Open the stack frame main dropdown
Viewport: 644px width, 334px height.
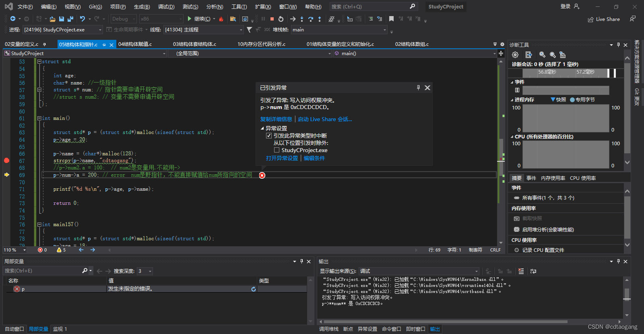coord(339,30)
